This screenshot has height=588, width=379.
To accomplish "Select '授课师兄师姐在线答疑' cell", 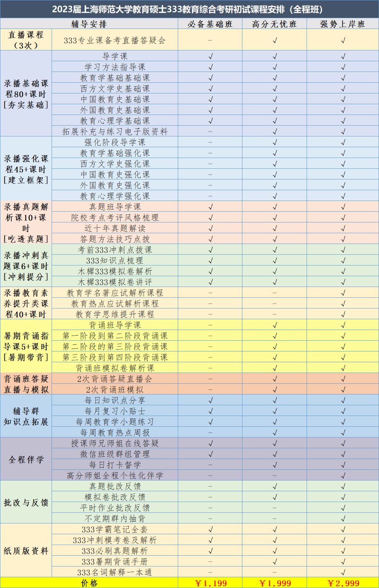I will click(x=115, y=443).
